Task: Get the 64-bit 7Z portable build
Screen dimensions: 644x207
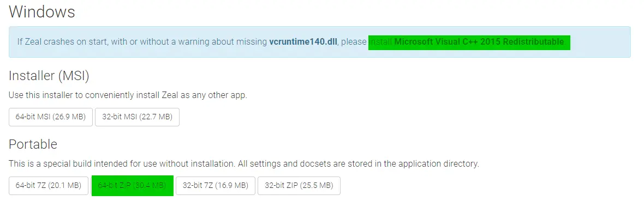Action: pos(49,186)
